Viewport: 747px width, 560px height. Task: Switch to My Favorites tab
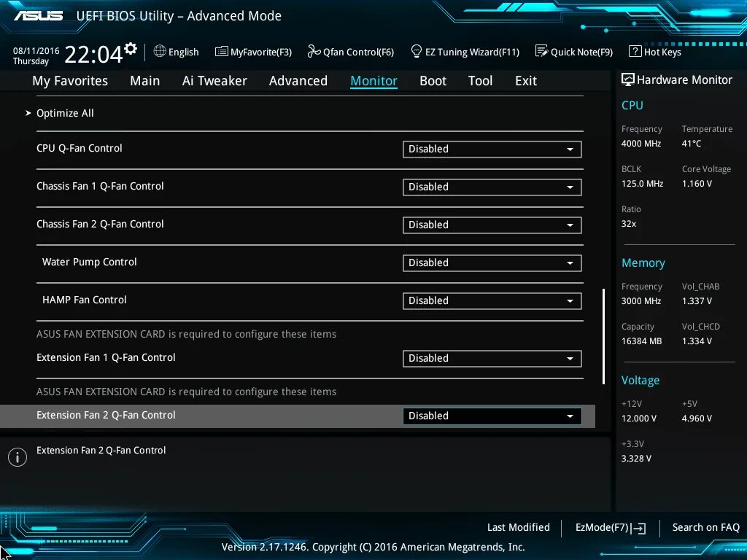[x=70, y=81]
